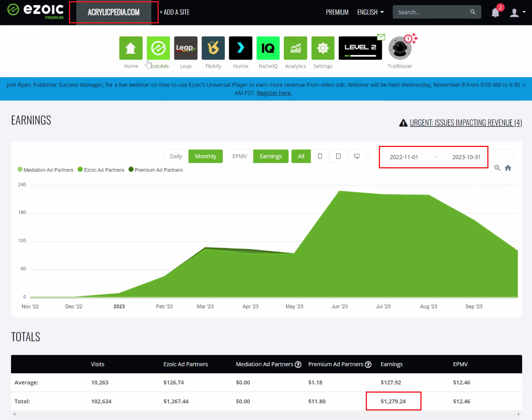This screenshot has width=532, height=420.
Task: Click the Ezoic logo
Action: coord(36,11)
